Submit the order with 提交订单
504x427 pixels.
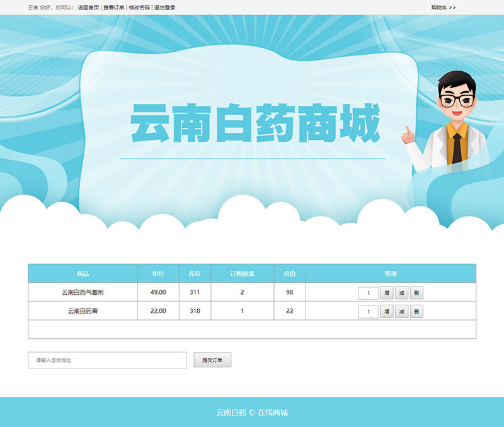click(x=212, y=360)
